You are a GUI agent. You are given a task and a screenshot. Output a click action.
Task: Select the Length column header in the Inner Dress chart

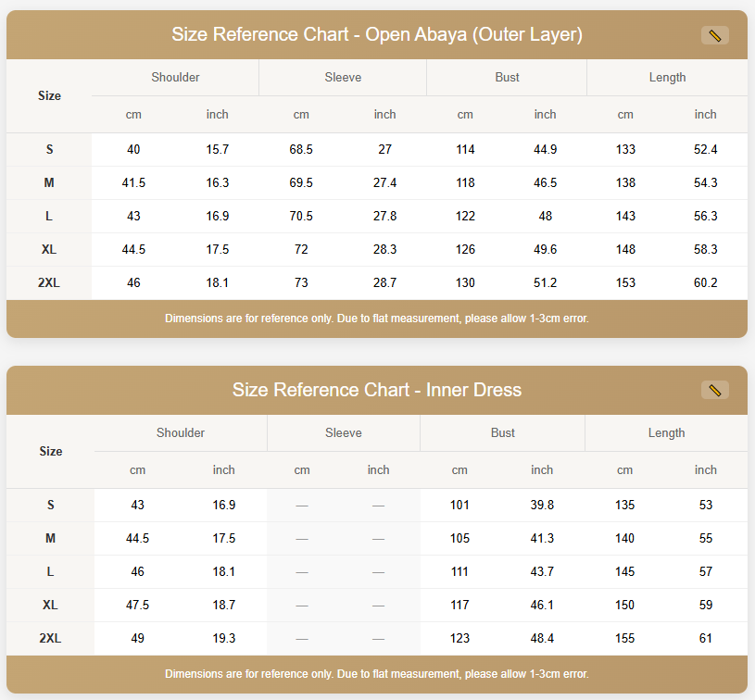tap(666, 432)
